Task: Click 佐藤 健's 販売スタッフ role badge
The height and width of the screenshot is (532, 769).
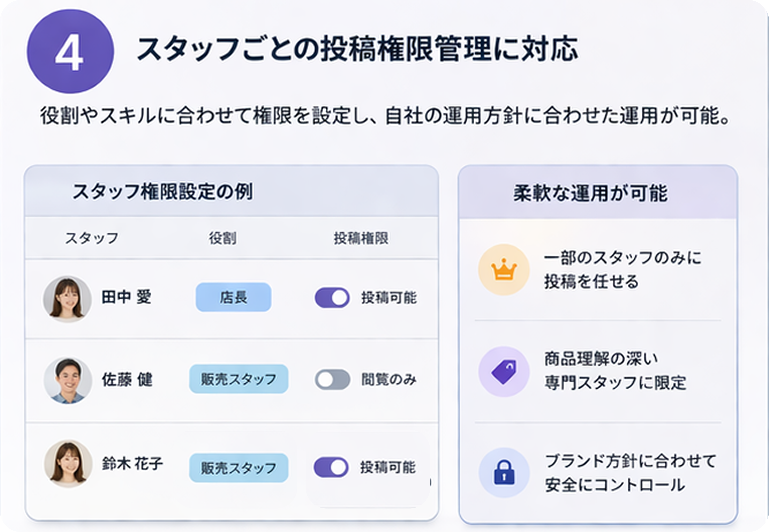Action: pyautogui.click(x=239, y=379)
